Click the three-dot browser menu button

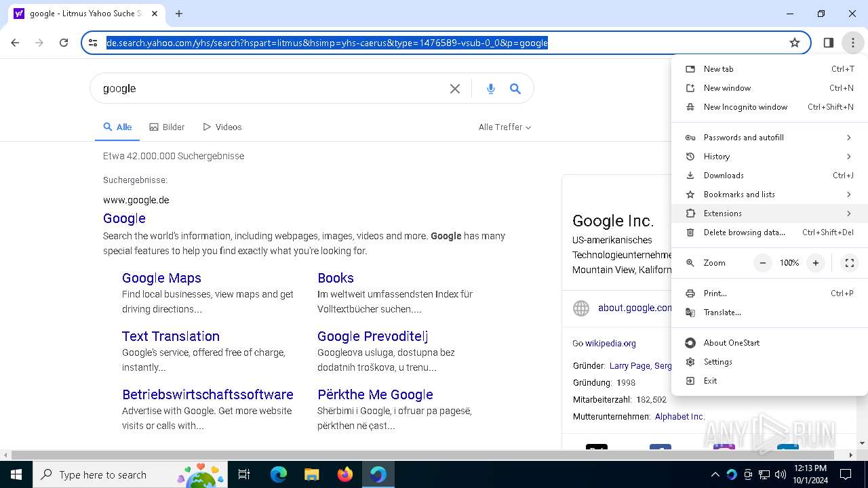(852, 43)
